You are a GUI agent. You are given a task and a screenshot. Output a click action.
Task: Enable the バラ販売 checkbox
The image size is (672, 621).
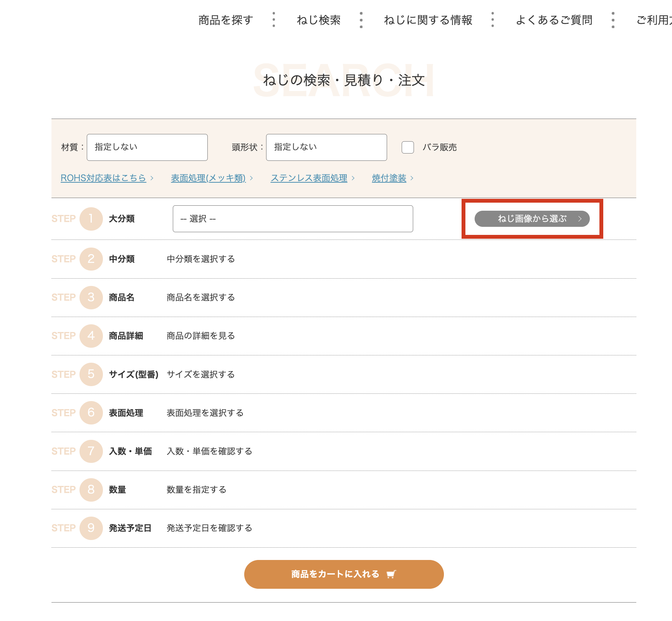point(407,147)
